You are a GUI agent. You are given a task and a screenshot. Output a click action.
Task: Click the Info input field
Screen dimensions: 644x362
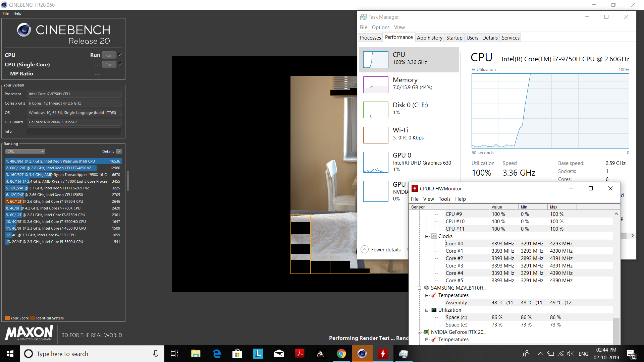coord(74,131)
